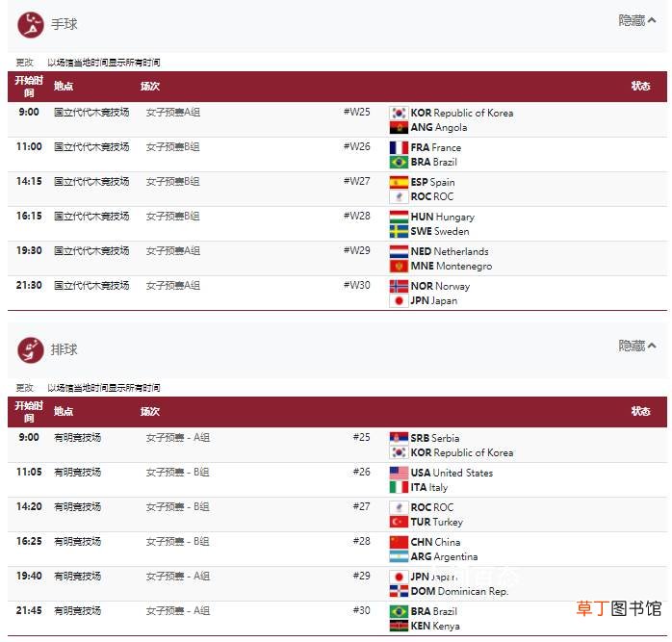Image resolution: width=672 pixels, height=642 pixels.
Task: Click the Japan flag in handball match W30
Action: coord(399,301)
